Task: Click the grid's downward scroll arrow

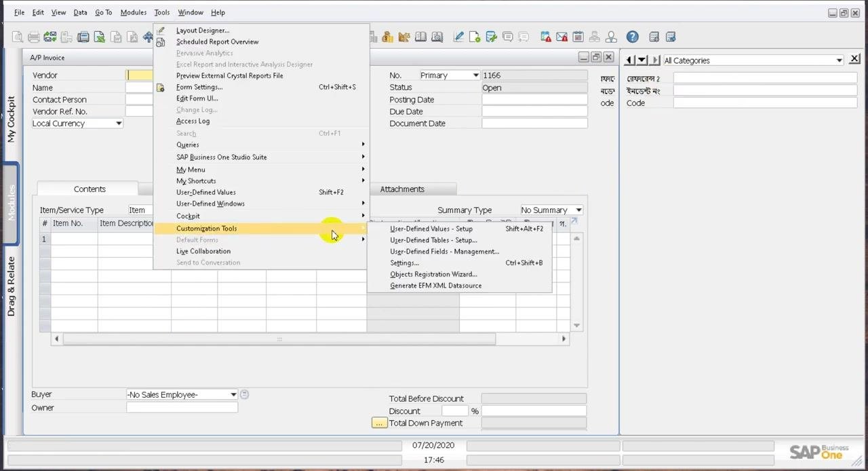Action: [x=577, y=326]
